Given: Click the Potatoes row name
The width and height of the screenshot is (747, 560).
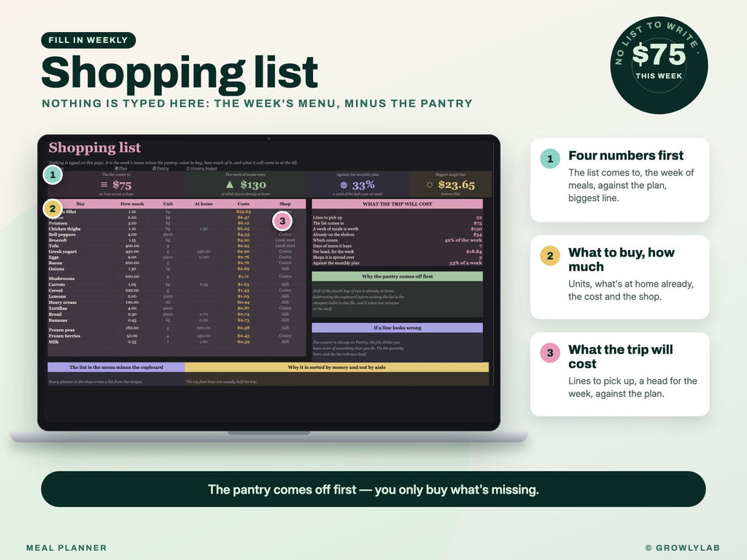Looking at the screenshot, I should [58, 223].
